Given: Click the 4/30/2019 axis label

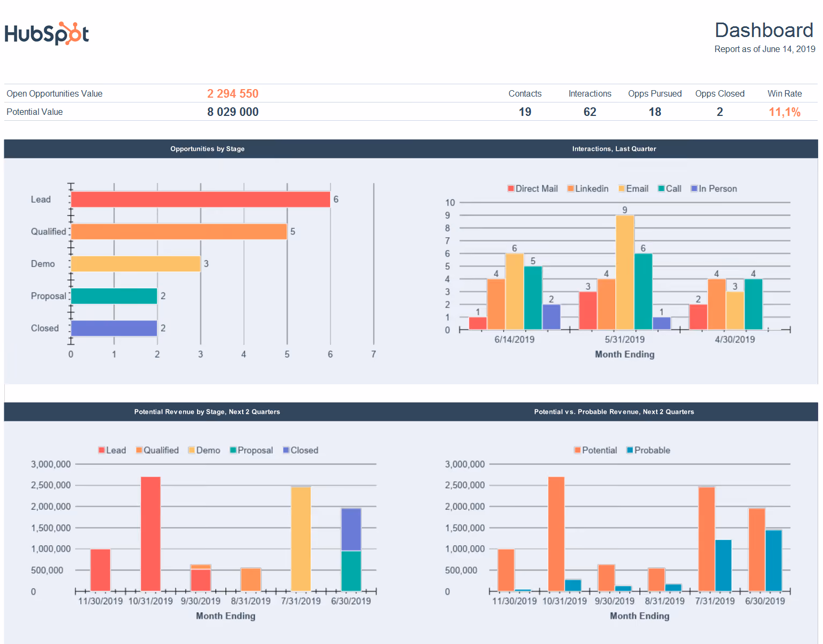Looking at the screenshot, I should [x=735, y=339].
